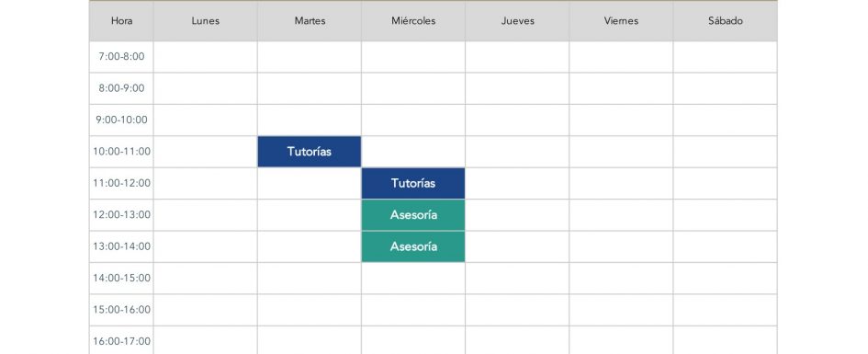The width and height of the screenshot is (868, 354).
Task: Open the Asesoría block at 13:00-14:00
Action: point(413,246)
